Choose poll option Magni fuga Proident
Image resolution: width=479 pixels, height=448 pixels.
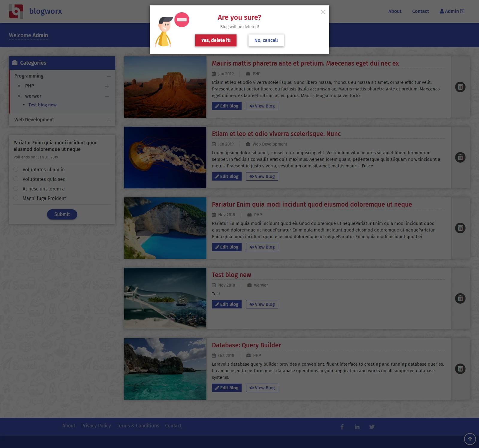click(16, 198)
